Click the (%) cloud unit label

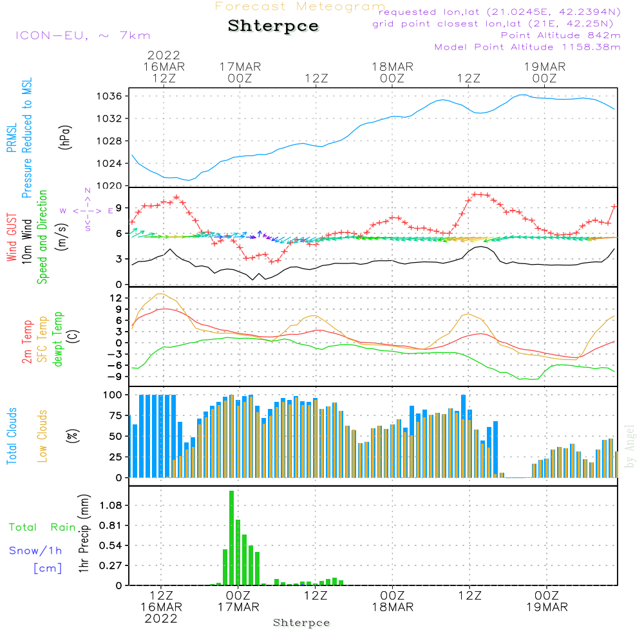point(72,436)
